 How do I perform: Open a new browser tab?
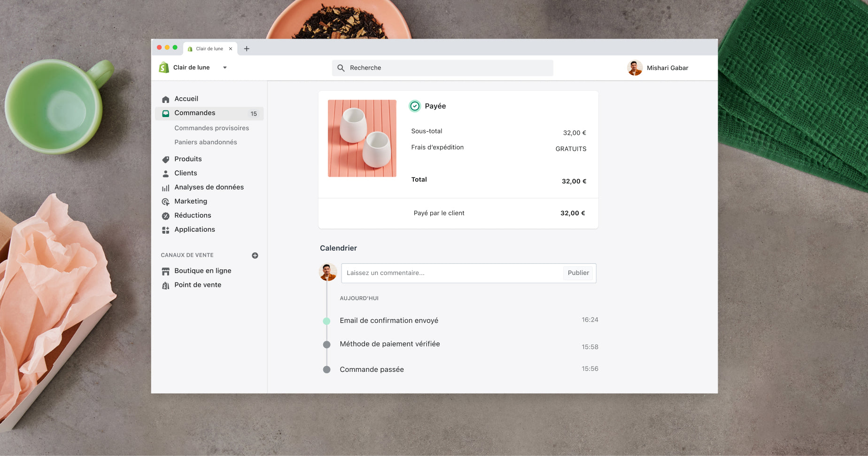[x=246, y=48]
